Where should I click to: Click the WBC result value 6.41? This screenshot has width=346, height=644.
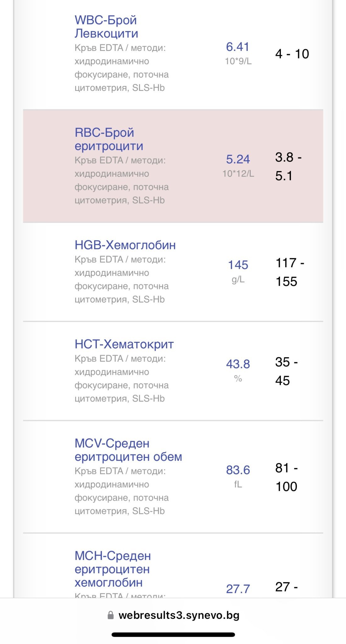pyautogui.click(x=238, y=47)
